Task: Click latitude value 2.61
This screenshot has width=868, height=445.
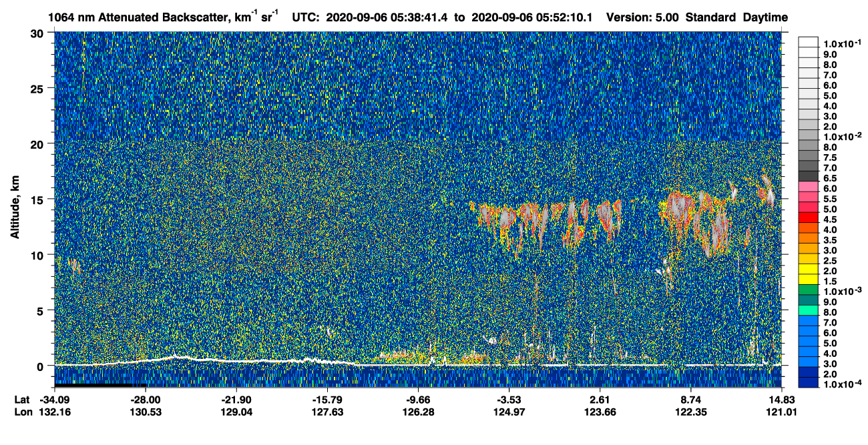Action: pyautogui.click(x=600, y=399)
